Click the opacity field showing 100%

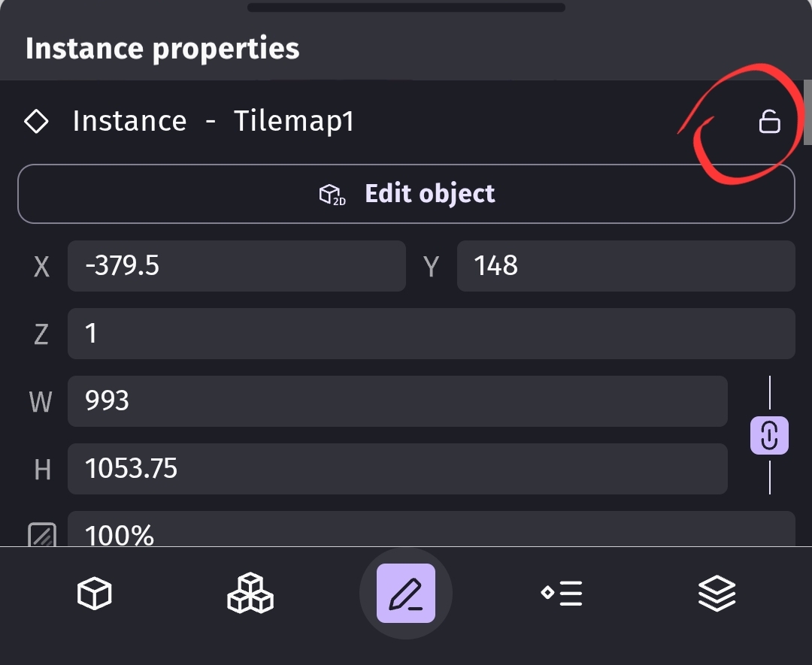(x=431, y=530)
